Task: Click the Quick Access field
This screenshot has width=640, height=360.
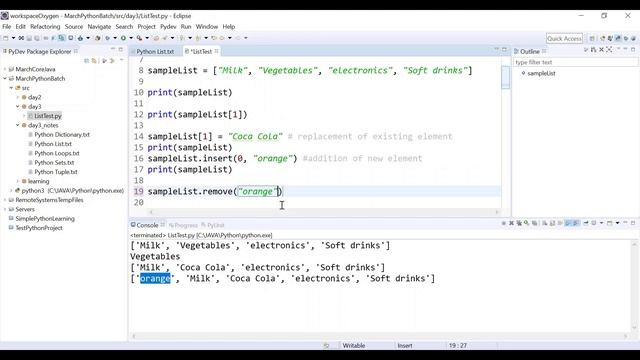Action: 564,38
